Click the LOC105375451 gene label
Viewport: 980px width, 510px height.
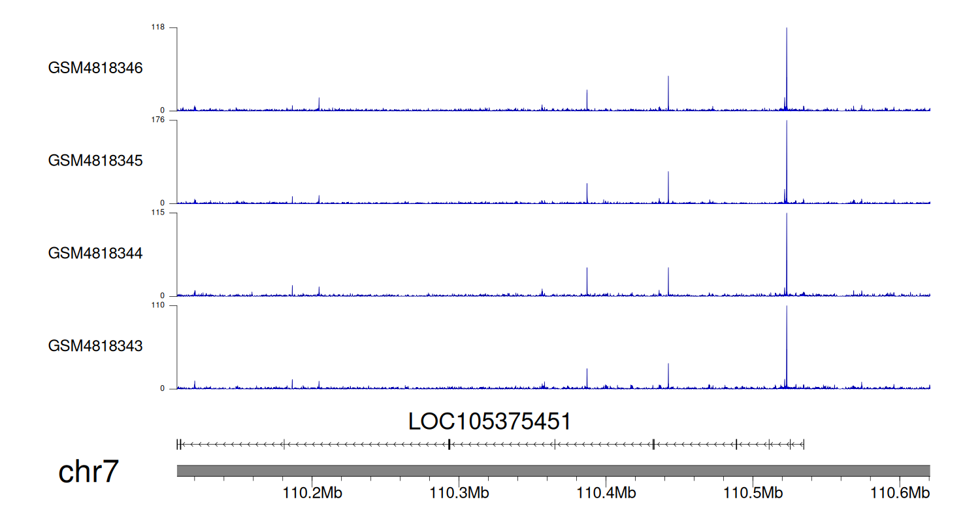tap(489, 422)
